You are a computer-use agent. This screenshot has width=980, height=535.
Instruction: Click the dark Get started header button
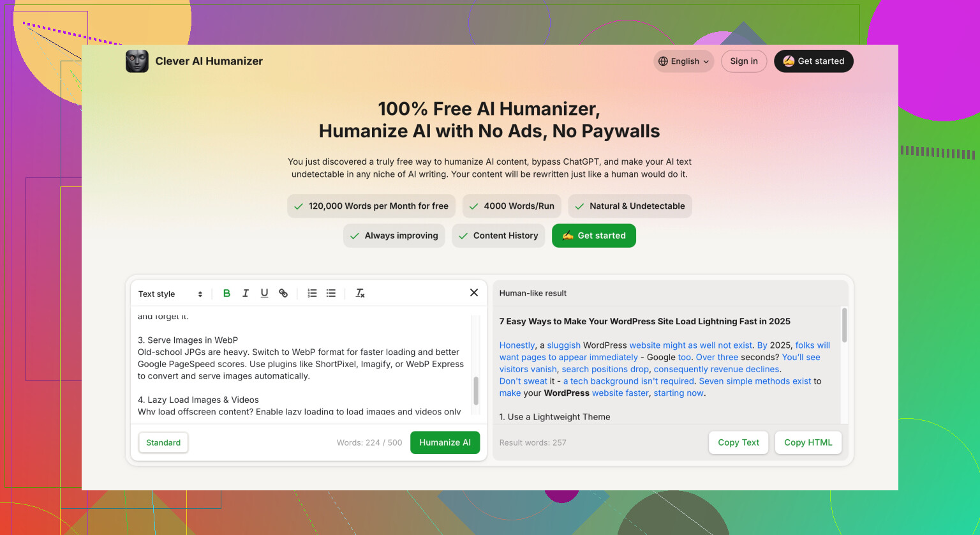pos(813,61)
